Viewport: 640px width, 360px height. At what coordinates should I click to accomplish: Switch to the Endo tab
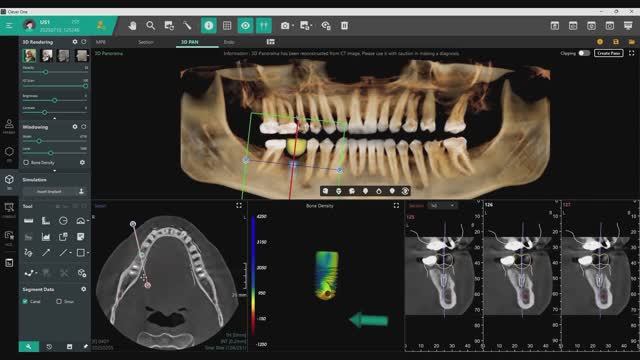click(x=229, y=42)
